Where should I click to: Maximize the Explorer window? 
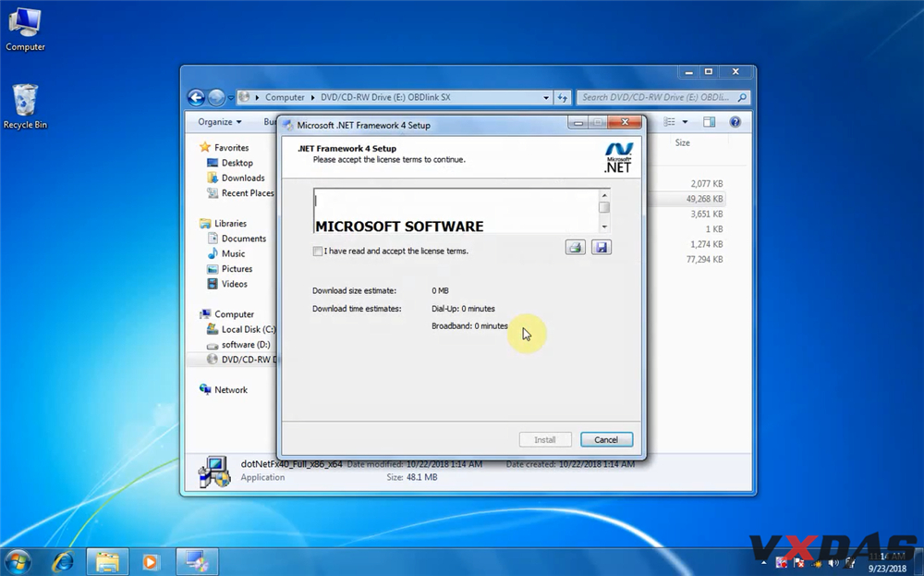(x=709, y=72)
